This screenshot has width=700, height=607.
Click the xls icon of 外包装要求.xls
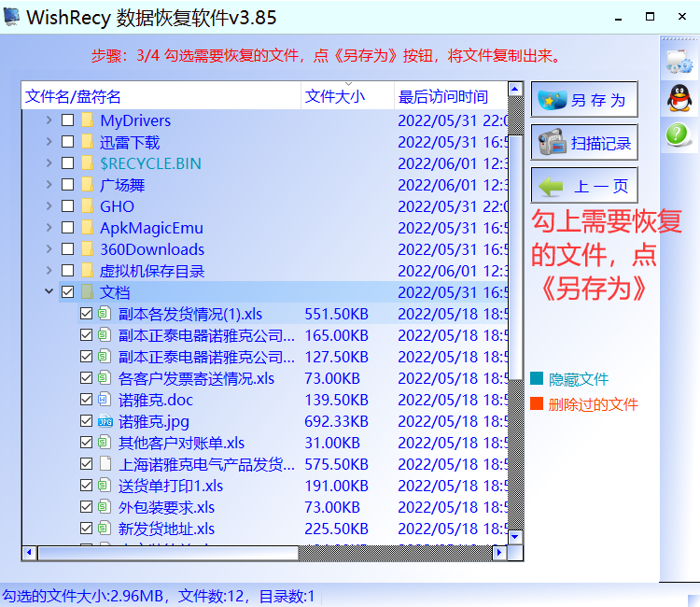coord(105,506)
